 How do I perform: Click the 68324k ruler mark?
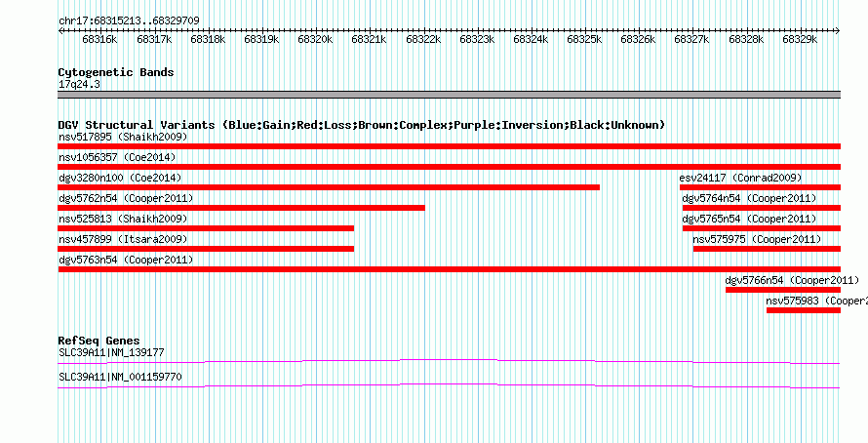[531, 40]
